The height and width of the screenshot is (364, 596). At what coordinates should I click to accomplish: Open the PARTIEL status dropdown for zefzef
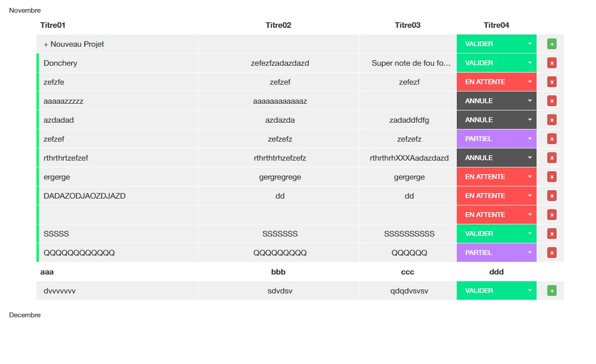click(496, 139)
